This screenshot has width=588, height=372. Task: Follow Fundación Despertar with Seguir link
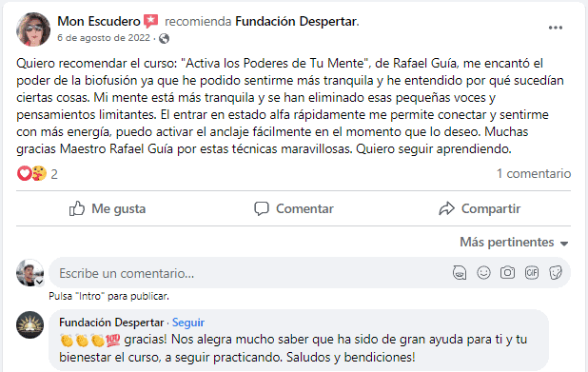click(x=188, y=323)
